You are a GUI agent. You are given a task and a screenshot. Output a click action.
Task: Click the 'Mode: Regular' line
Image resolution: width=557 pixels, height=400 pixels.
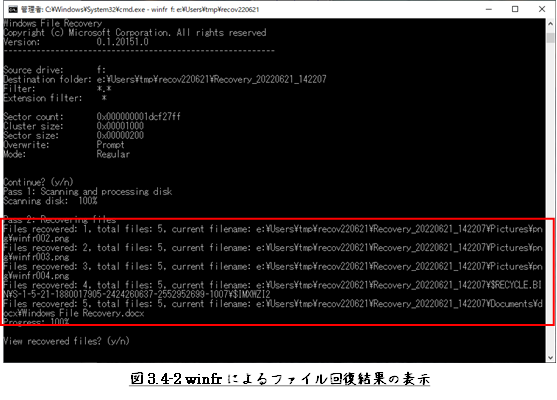click(x=67, y=154)
